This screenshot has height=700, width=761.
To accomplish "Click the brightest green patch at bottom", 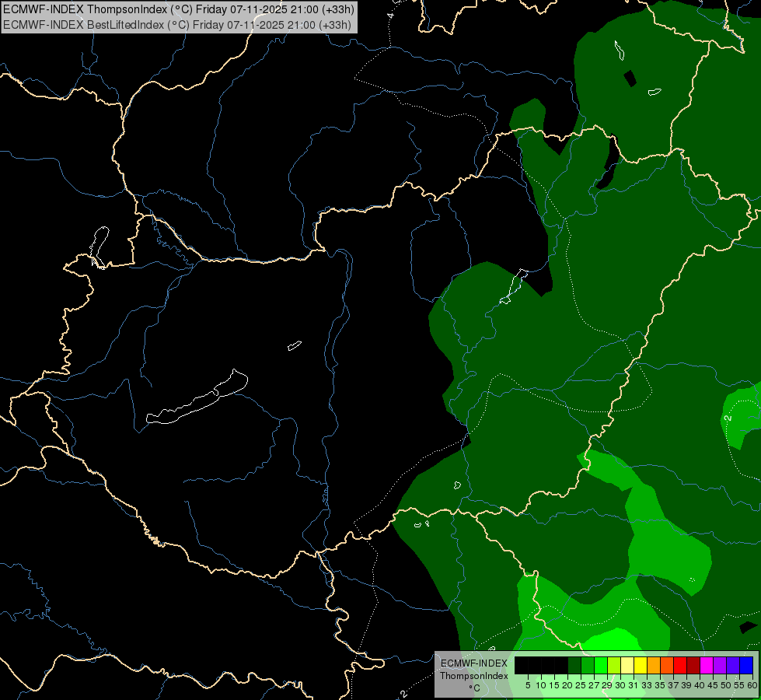I will tap(610, 639).
